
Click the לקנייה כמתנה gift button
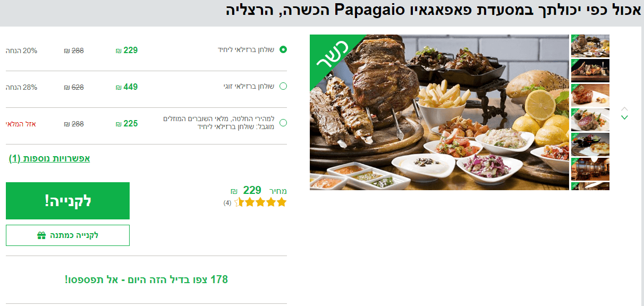click(67, 235)
